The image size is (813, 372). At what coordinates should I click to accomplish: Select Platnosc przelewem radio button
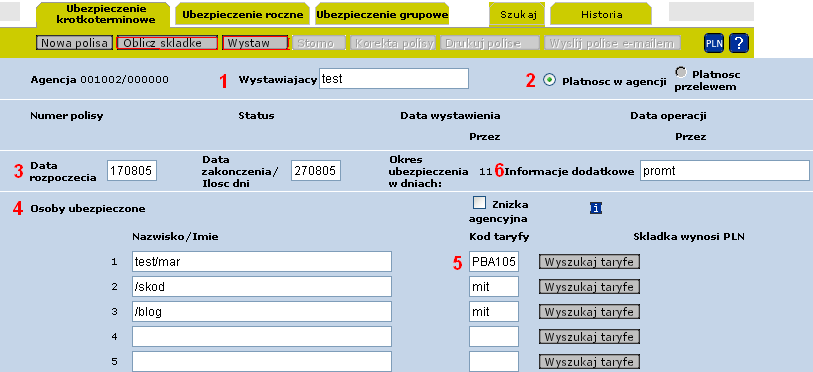point(682,73)
